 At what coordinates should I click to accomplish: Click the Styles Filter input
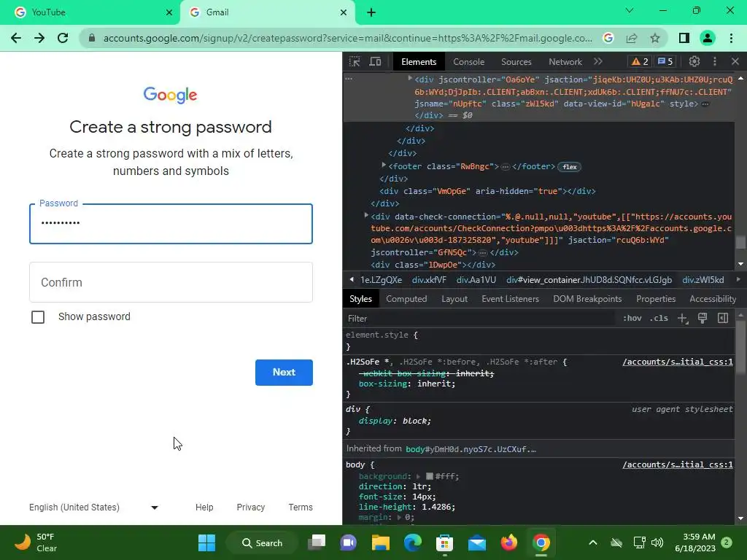click(479, 319)
